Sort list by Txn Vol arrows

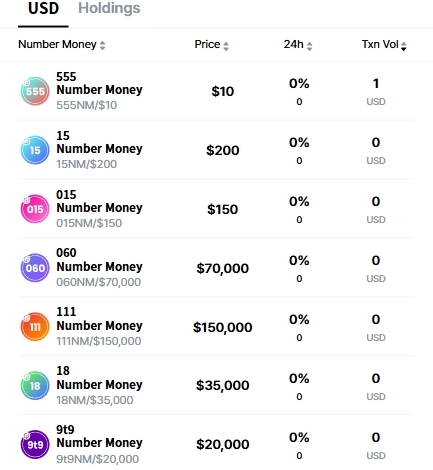tap(404, 46)
